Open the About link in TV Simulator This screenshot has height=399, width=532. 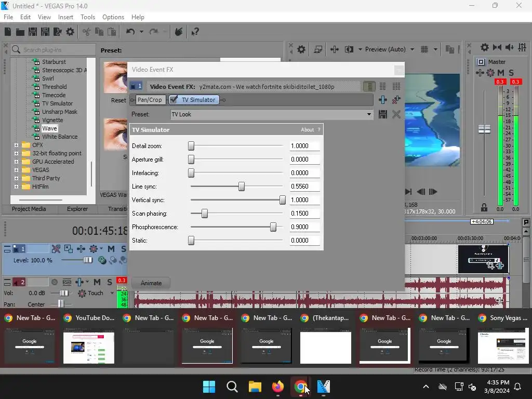(308, 129)
